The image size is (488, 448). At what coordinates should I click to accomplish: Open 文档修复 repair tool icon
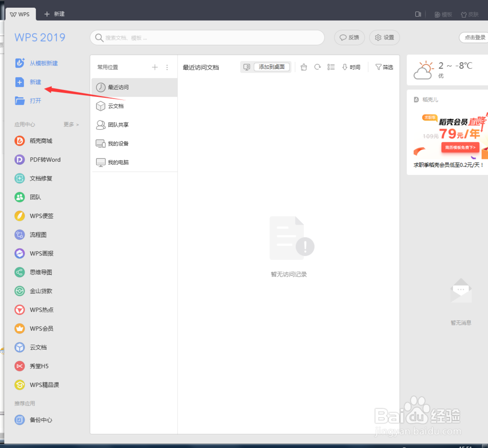pyautogui.click(x=20, y=178)
